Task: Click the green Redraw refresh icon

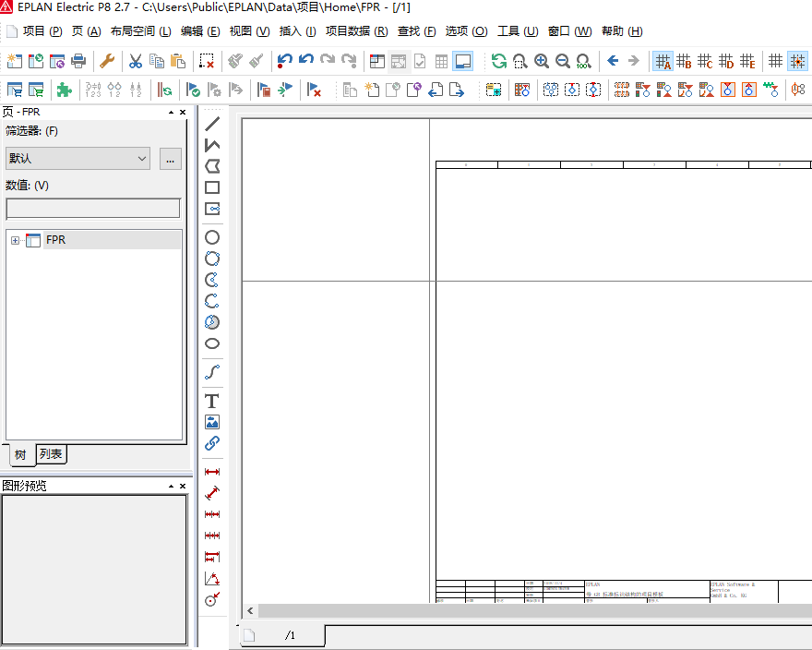Action: [x=498, y=61]
